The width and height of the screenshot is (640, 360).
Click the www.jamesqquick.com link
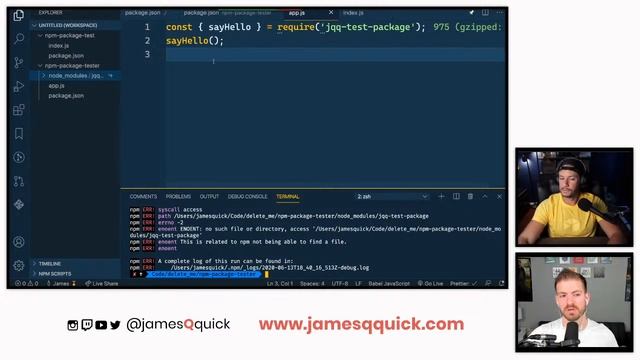click(x=361, y=324)
